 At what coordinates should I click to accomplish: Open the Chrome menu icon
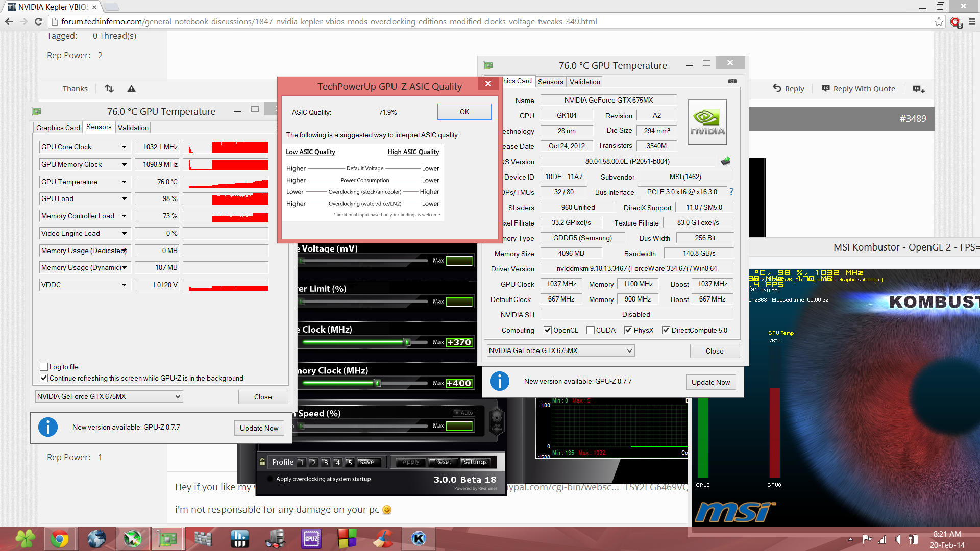pyautogui.click(x=972, y=21)
